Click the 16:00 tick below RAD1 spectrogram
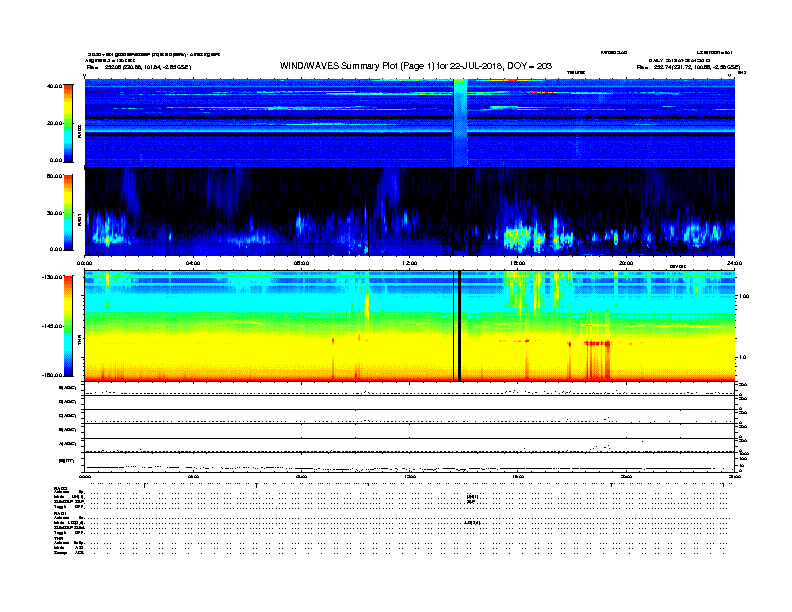The image size is (792, 612). point(518,263)
